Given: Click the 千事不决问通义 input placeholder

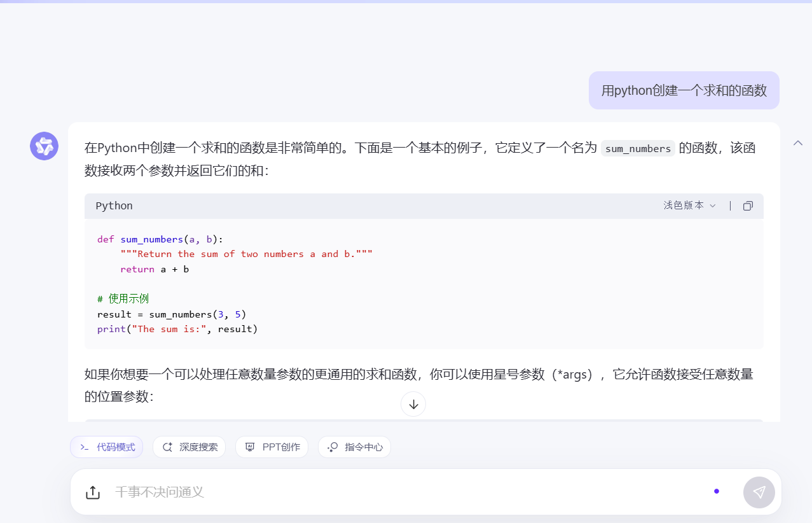Looking at the screenshot, I should [x=160, y=492].
